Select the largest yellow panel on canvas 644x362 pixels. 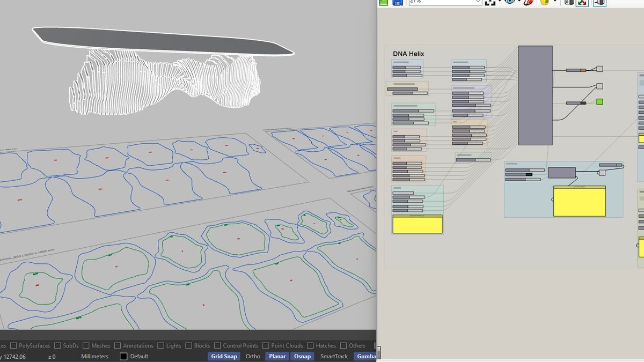coord(580,201)
